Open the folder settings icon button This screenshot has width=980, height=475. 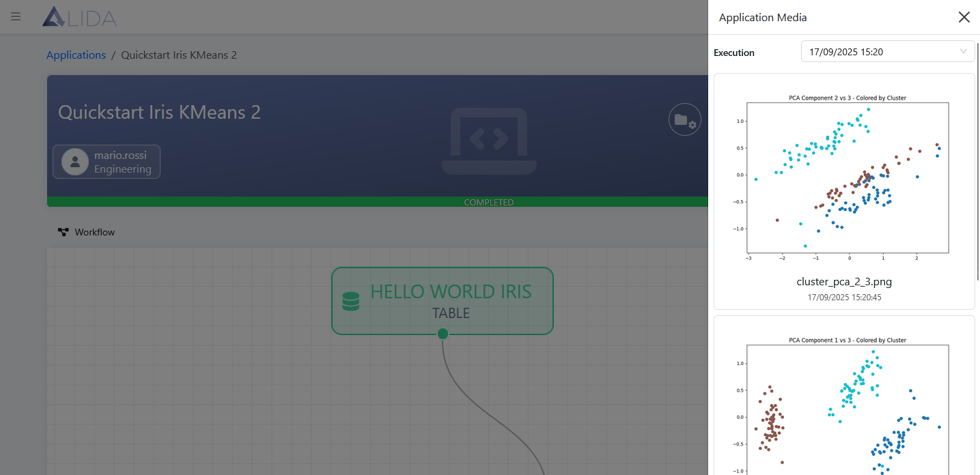(x=684, y=119)
